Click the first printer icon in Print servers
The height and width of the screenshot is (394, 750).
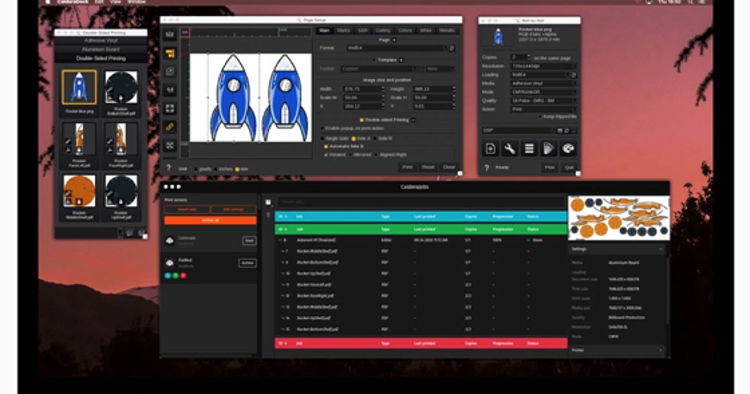(169, 241)
